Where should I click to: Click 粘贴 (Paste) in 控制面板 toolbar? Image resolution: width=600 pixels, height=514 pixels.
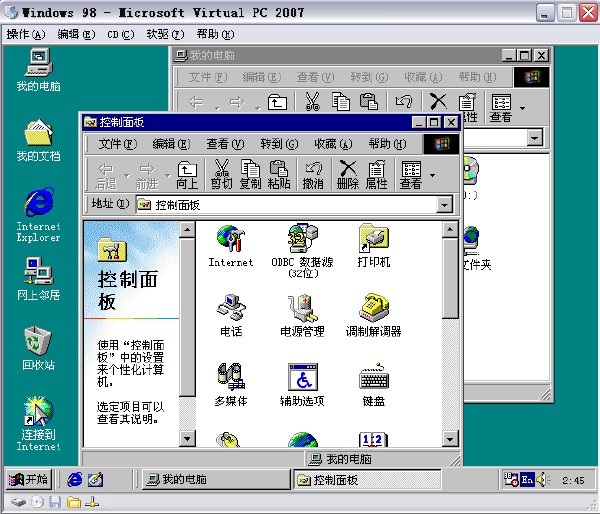(279, 175)
